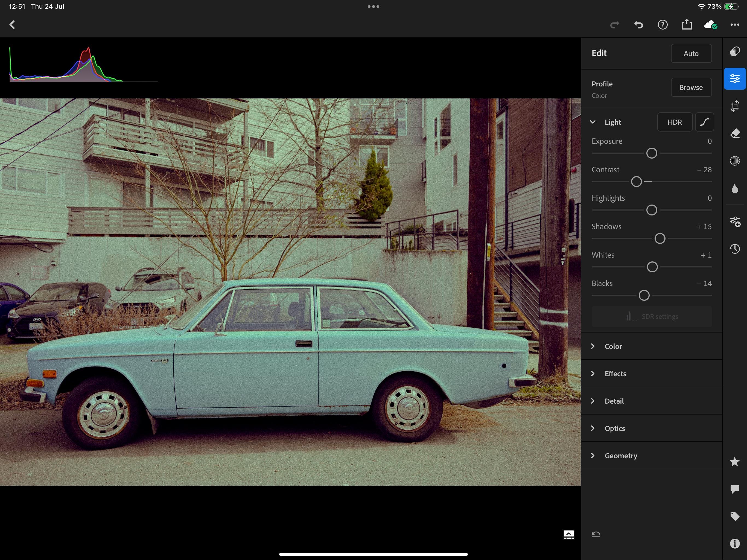Click the redo arrow icon

pos(614,25)
